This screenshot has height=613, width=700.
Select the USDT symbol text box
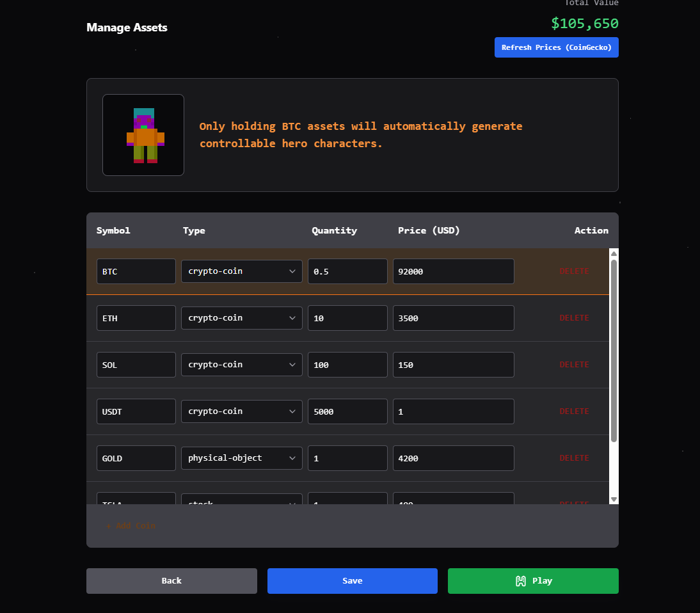pos(136,411)
